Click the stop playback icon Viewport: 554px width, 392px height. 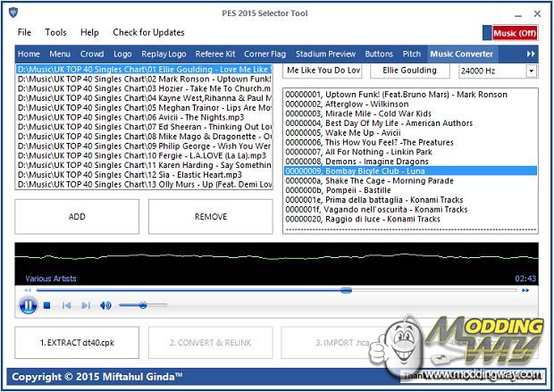point(47,305)
